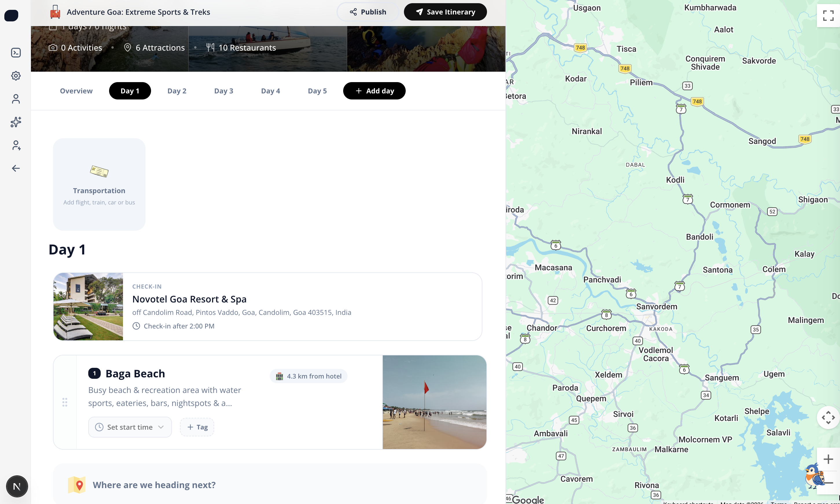
Task: Open the Set start time dropdown
Action: click(x=130, y=427)
